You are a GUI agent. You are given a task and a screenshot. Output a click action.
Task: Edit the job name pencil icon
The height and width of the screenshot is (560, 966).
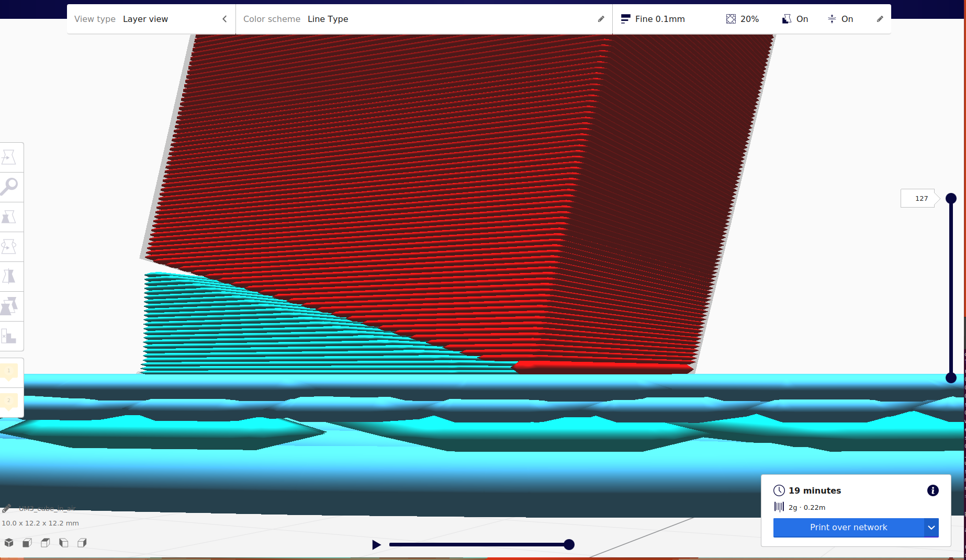(6, 508)
